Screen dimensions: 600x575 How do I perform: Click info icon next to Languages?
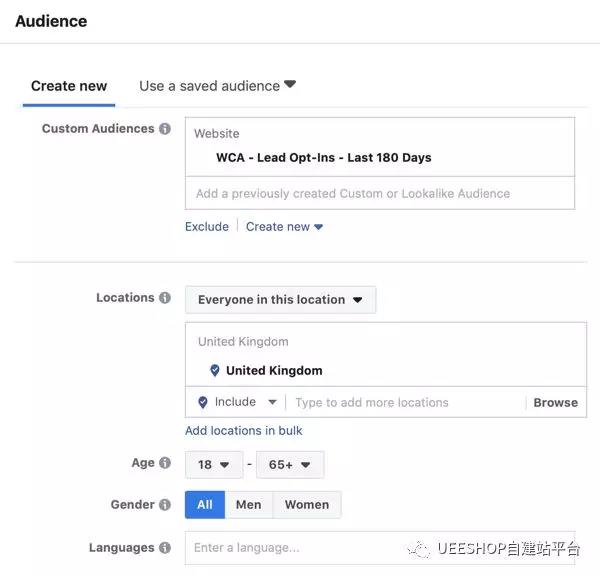[x=165, y=548]
